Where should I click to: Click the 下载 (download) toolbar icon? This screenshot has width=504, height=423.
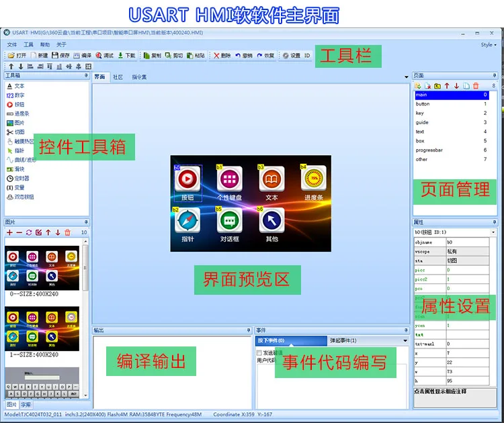[x=126, y=56]
